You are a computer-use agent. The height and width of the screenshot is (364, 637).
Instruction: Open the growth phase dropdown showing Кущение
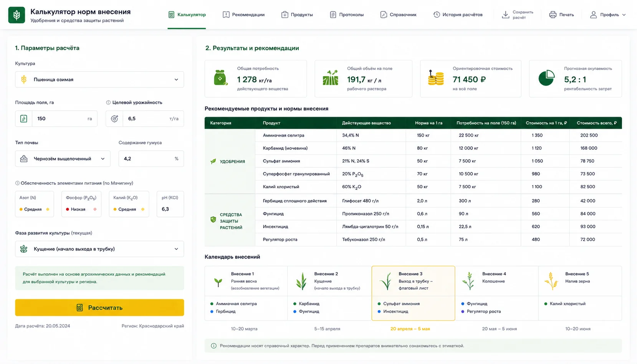(99, 249)
